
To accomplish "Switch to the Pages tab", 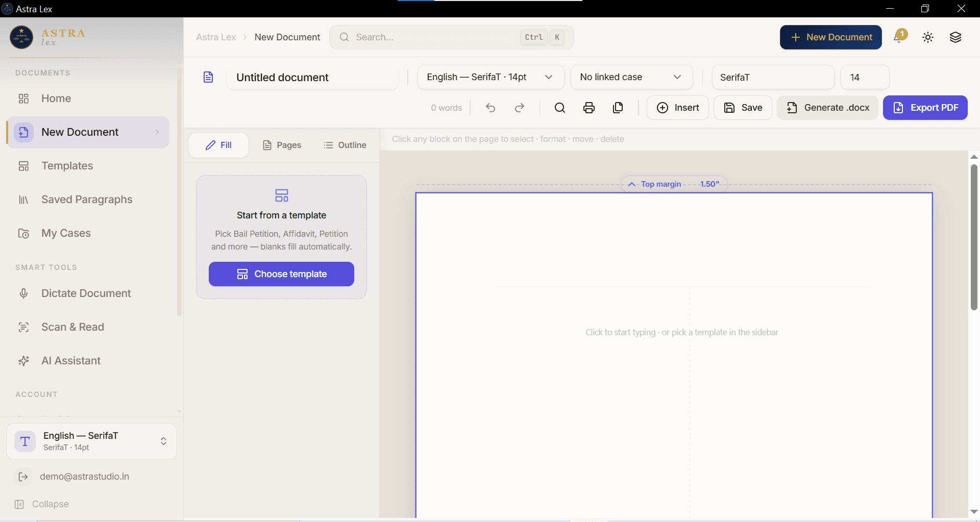I will (x=282, y=145).
